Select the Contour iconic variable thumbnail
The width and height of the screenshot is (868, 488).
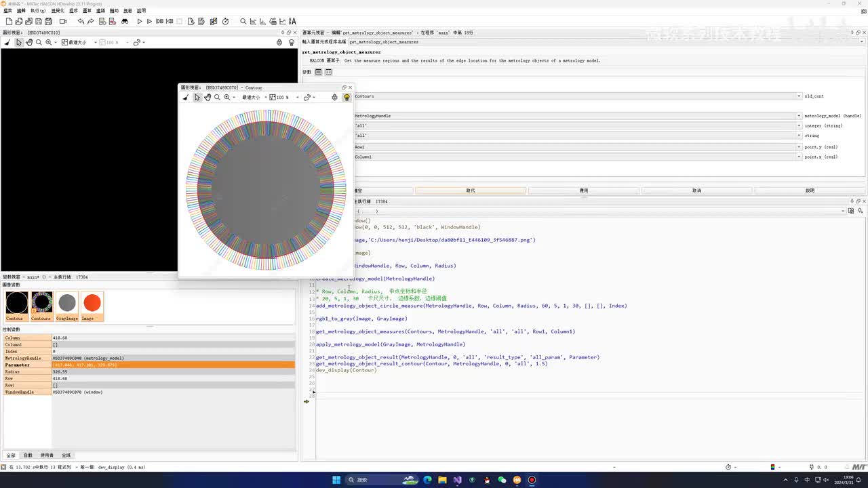[x=16, y=306]
